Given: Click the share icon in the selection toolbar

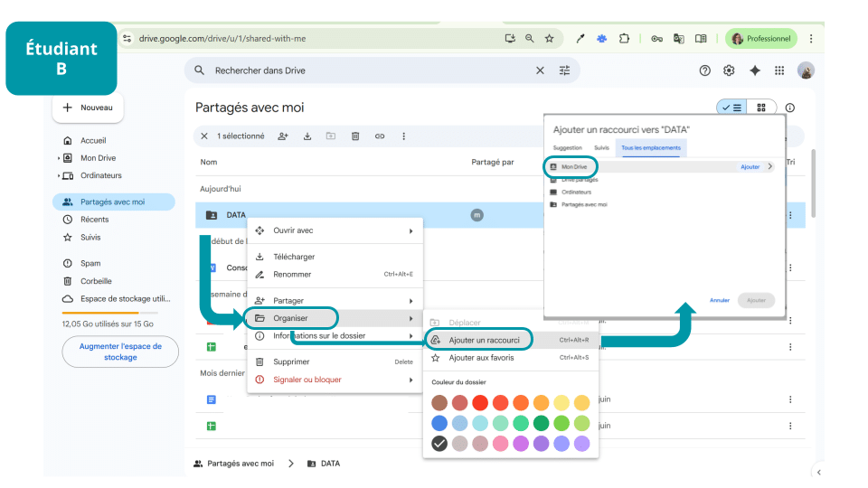Looking at the screenshot, I should click(x=283, y=136).
